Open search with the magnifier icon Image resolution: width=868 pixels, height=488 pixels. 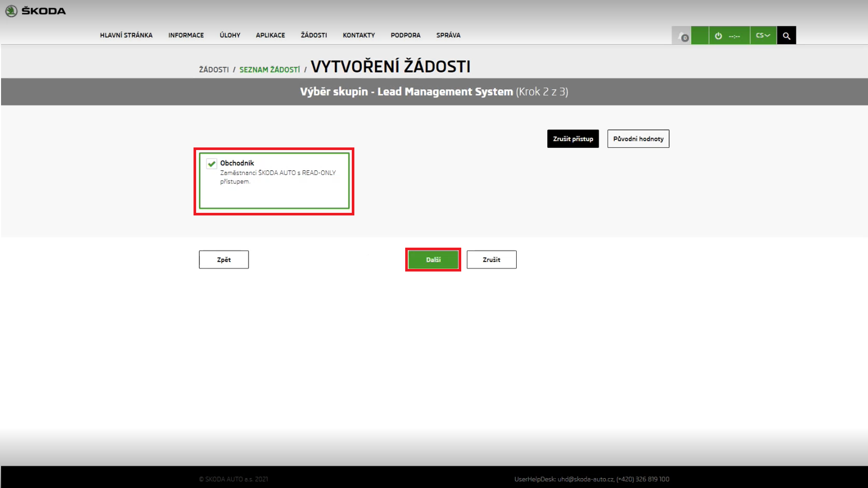tap(787, 36)
